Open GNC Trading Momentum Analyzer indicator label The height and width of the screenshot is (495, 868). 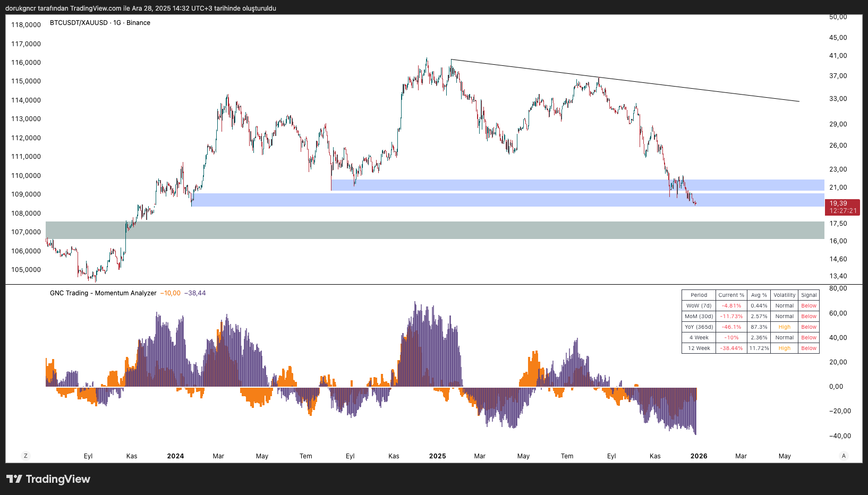coord(103,293)
